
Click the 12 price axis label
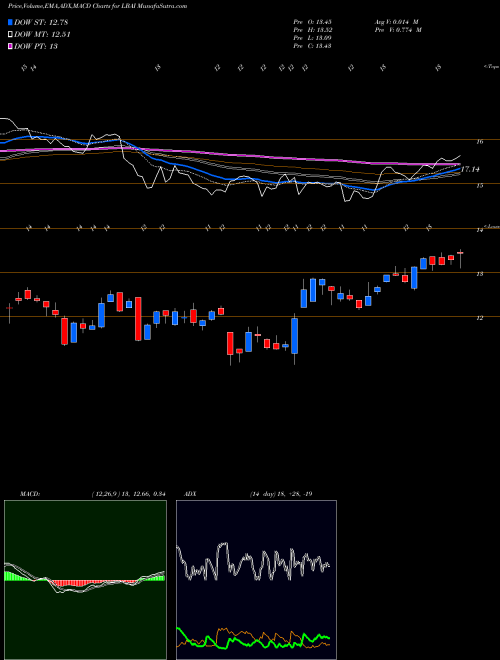coord(479,318)
